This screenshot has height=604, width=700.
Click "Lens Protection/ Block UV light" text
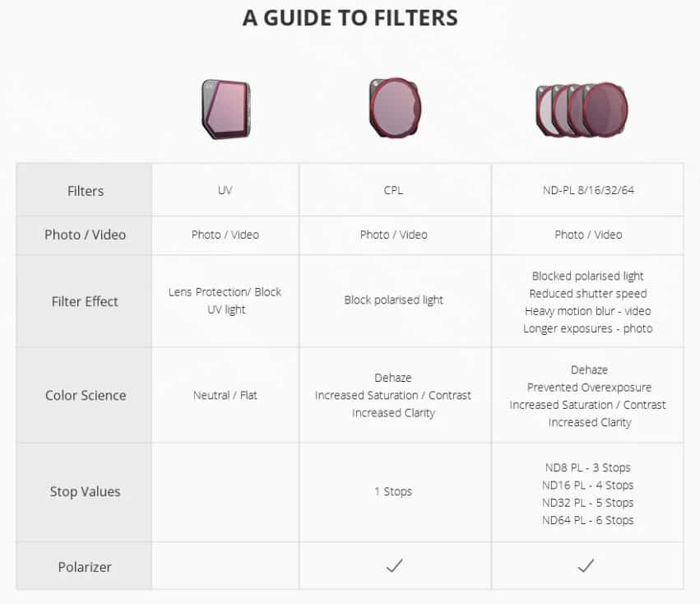tap(225, 300)
